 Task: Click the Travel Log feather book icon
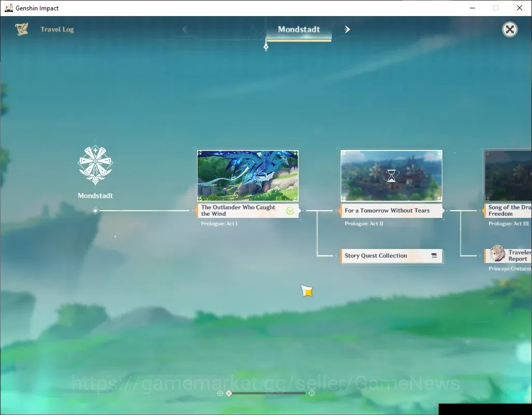[x=22, y=29]
